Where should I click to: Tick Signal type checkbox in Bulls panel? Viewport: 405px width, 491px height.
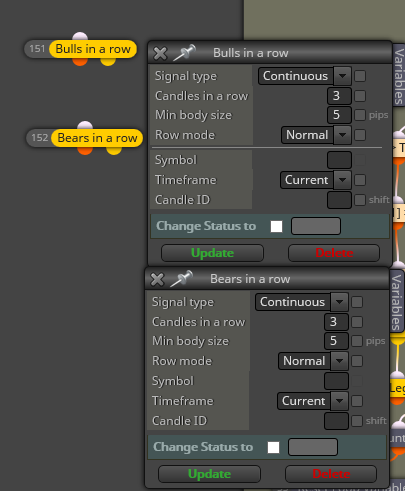(360, 76)
